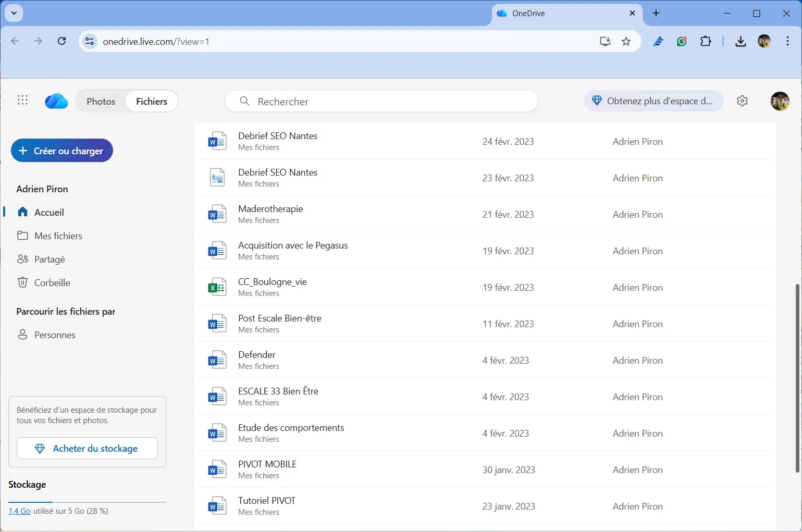Click the Excel icon for CC_Boulogne_vie
This screenshot has width=802, height=532.
[x=217, y=287]
